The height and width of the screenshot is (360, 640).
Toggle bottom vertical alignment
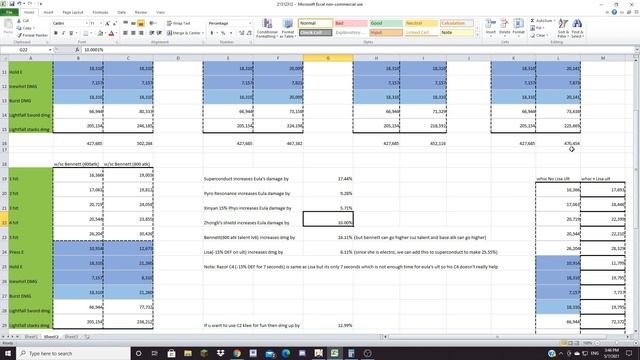pyautogui.click(x=141, y=23)
